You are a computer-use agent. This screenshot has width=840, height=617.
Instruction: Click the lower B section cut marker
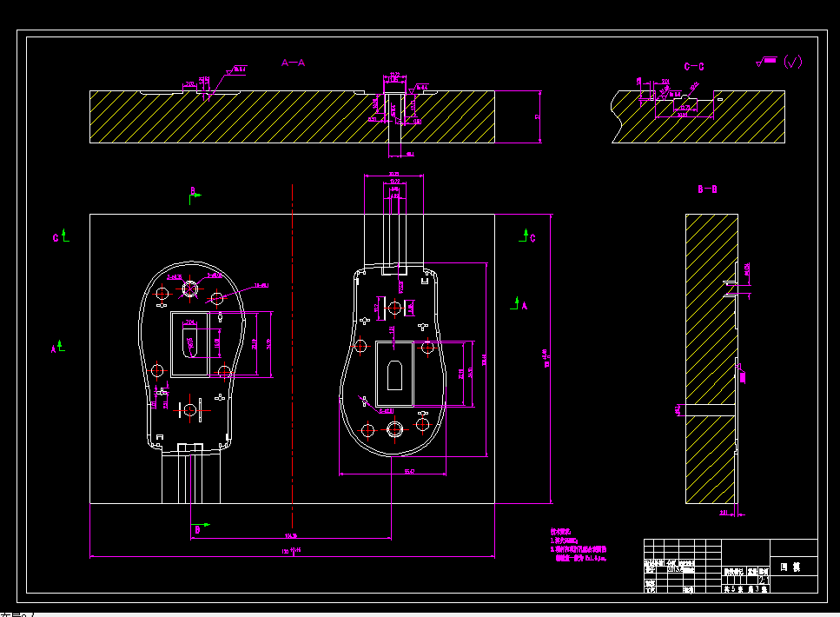tap(201, 528)
